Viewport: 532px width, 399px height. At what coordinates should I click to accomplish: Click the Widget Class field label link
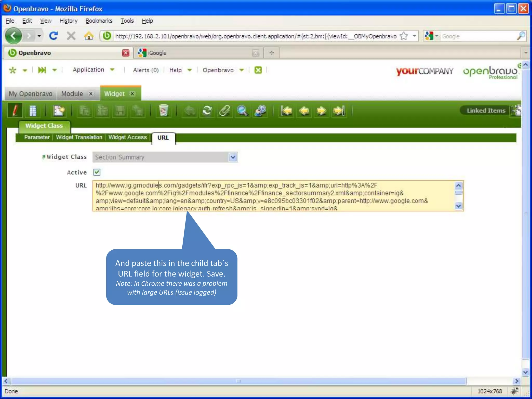(x=66, y=157)
